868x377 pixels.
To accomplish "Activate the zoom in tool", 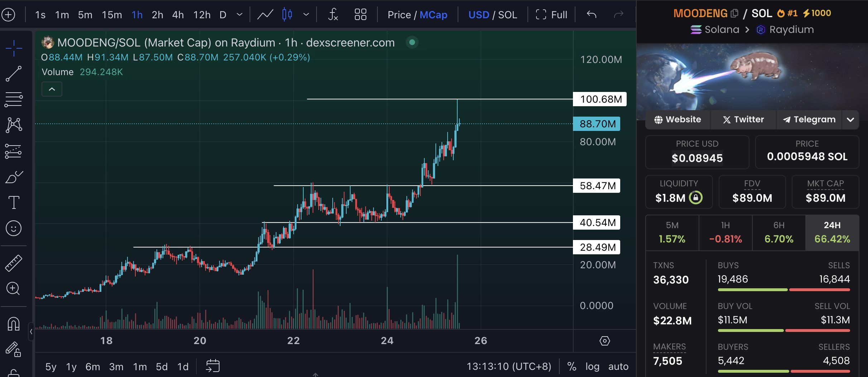I will click(13, 289).
